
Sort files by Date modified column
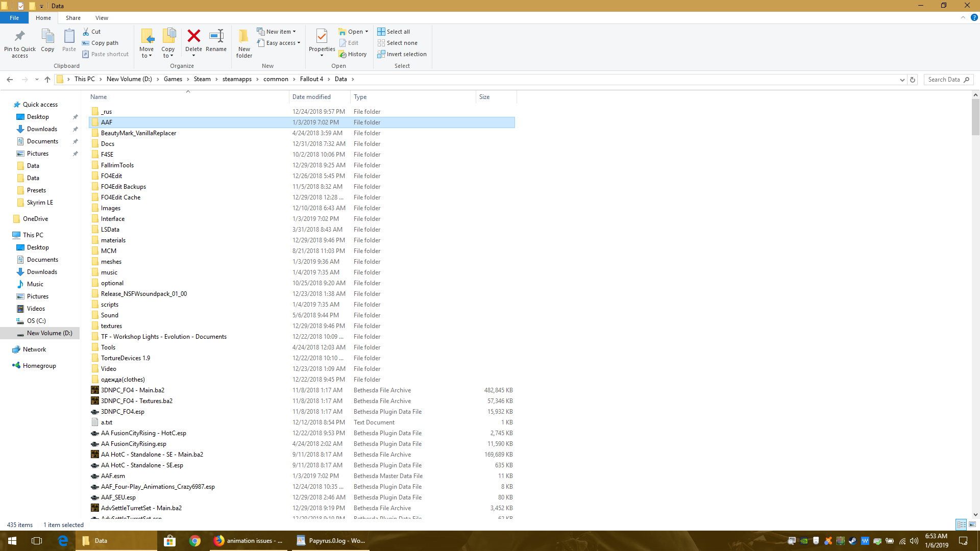pos(320,97)
